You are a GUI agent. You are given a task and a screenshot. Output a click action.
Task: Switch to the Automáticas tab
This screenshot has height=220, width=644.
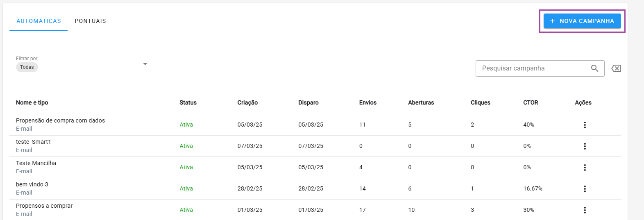[x=39, y=21]
